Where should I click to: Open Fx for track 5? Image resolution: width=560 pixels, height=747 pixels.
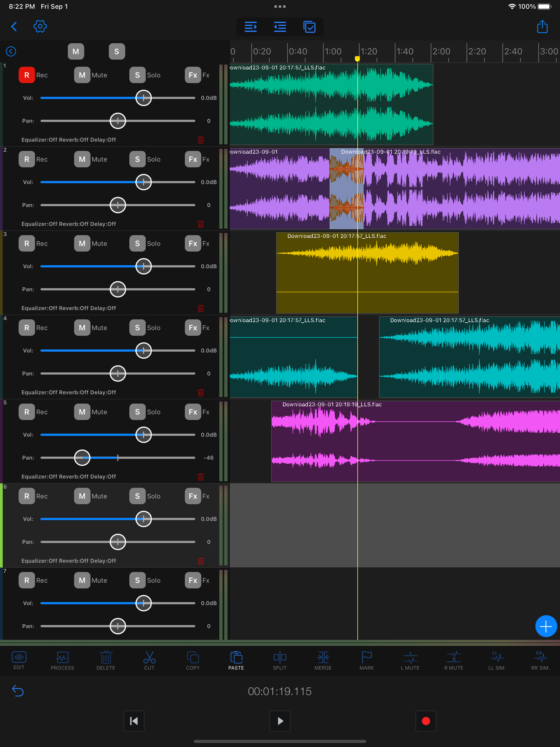[193, 412]
